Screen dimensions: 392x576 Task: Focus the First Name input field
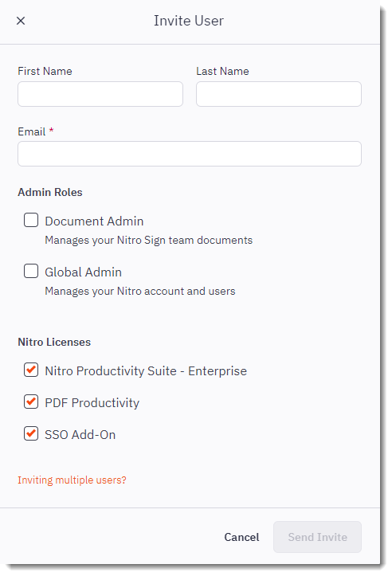click(100, 94)
